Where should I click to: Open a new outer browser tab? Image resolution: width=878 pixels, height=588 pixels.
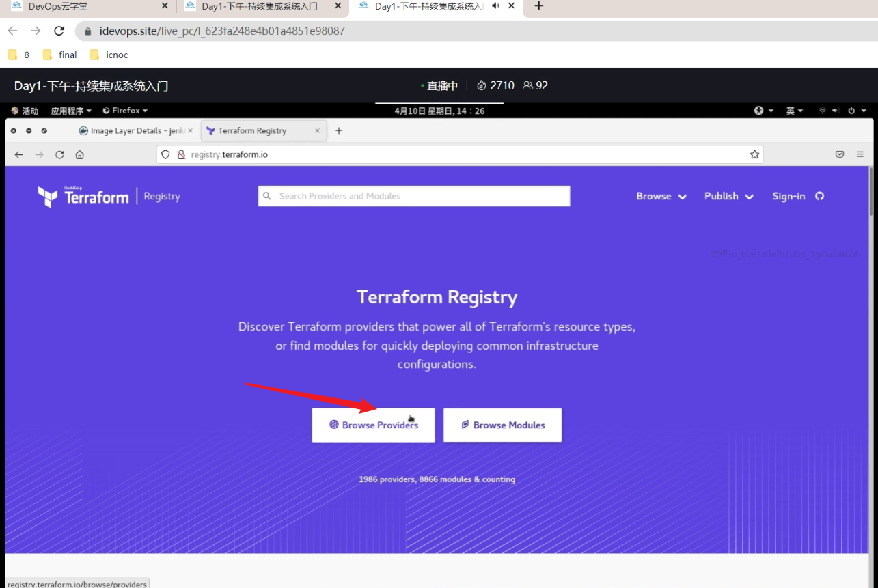[539, 6]
